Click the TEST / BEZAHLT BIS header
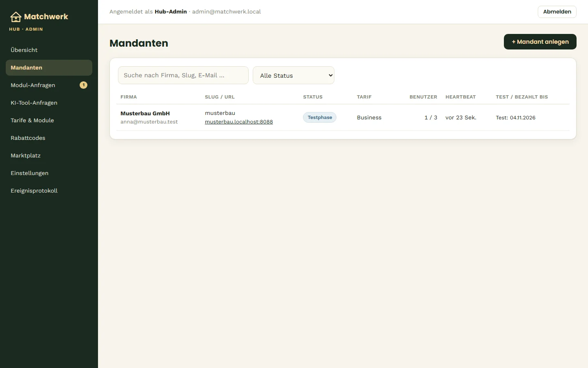This screenshot has width=588, height=368. 522,97
